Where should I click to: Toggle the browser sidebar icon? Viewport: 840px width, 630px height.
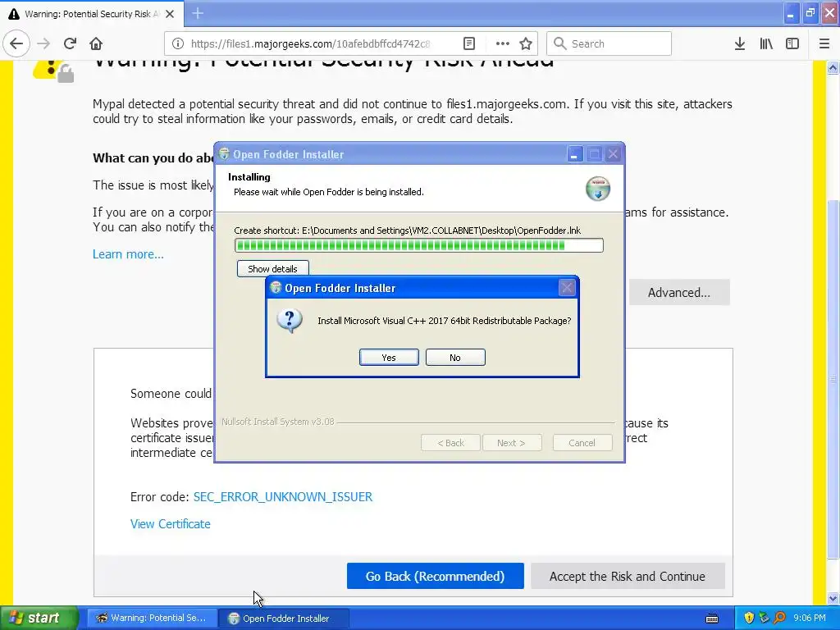coord(792,44)
